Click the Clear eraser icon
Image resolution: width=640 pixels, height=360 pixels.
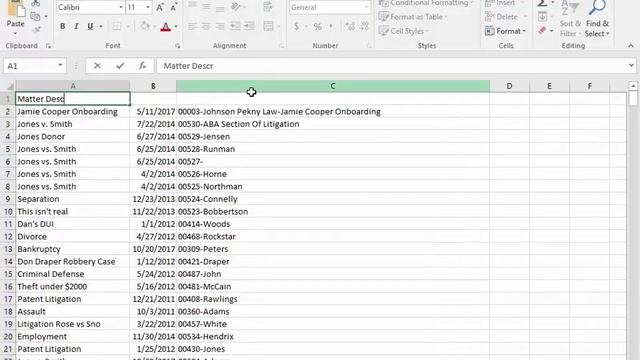pyautogui.click(x=542, y=31)
